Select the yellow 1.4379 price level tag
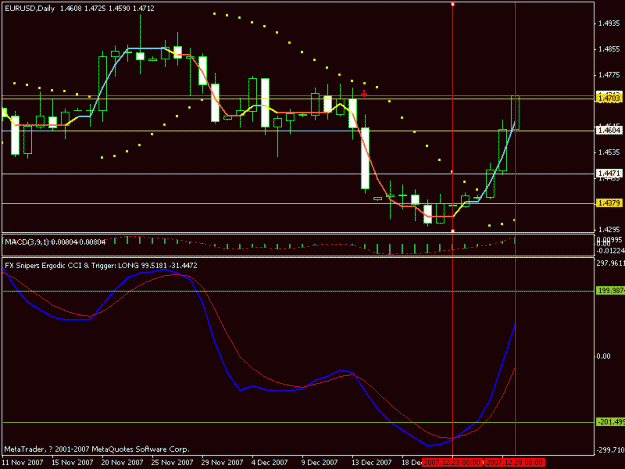 pyautogui.click(x=609, y=203)
